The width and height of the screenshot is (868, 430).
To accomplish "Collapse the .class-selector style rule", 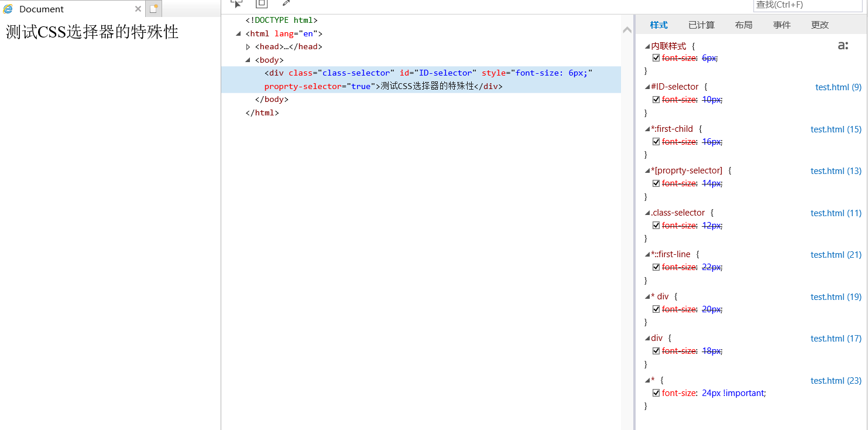I will point(647,213).
